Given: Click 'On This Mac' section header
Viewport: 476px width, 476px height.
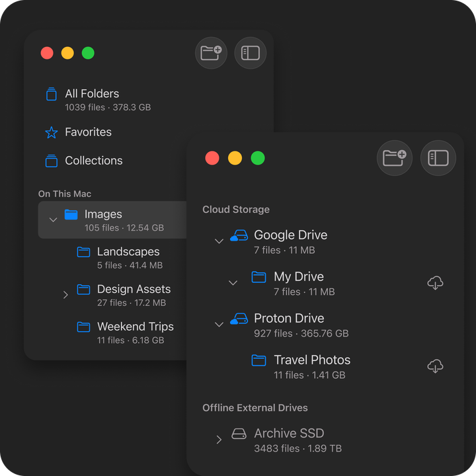Looking at the screenshot, I should (65, 194).
